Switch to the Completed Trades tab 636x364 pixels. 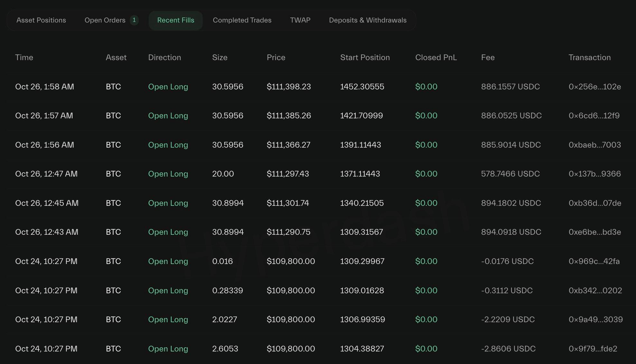click(x=242, y=20)
